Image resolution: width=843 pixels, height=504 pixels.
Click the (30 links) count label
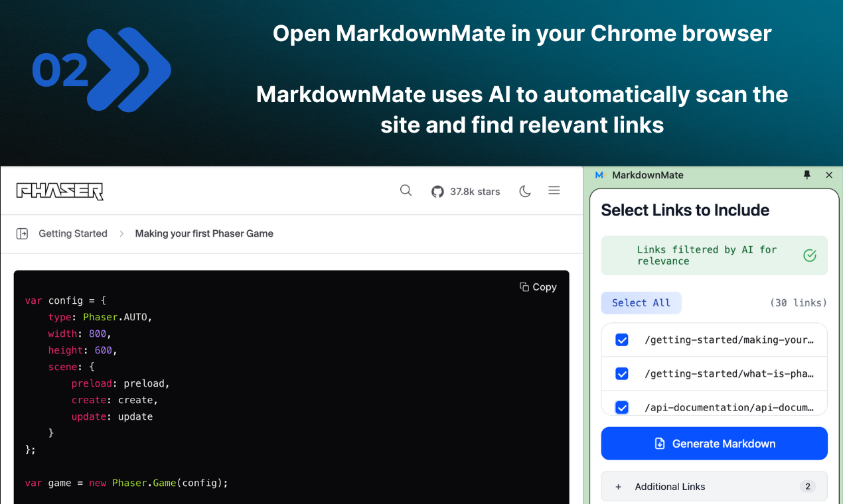tap(799, 303)
